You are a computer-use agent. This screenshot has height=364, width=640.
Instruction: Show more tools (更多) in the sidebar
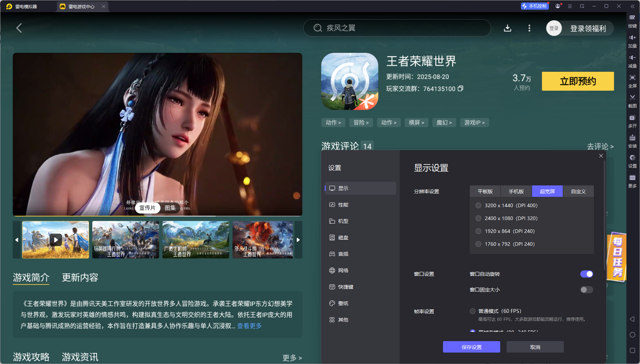[632, 181]
